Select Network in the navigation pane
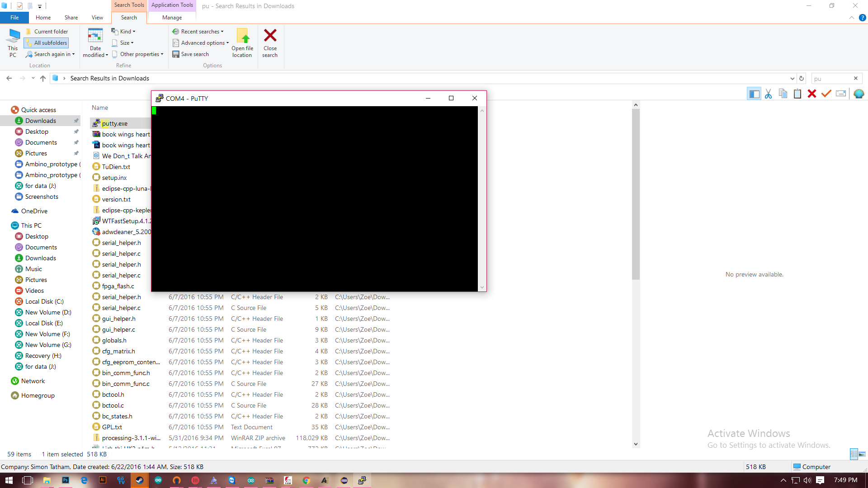868x488 pixels. tap(33, 381)
